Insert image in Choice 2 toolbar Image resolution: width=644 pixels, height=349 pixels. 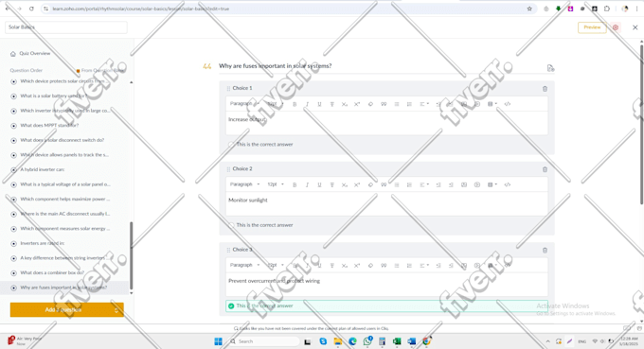point(464,185)
